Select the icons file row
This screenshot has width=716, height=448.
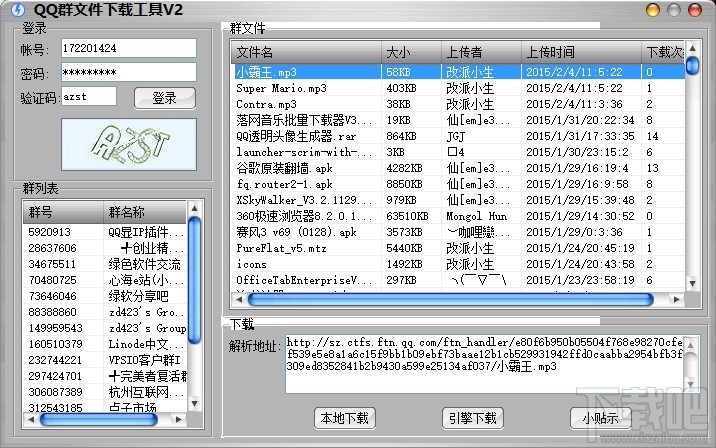[458, 264]
